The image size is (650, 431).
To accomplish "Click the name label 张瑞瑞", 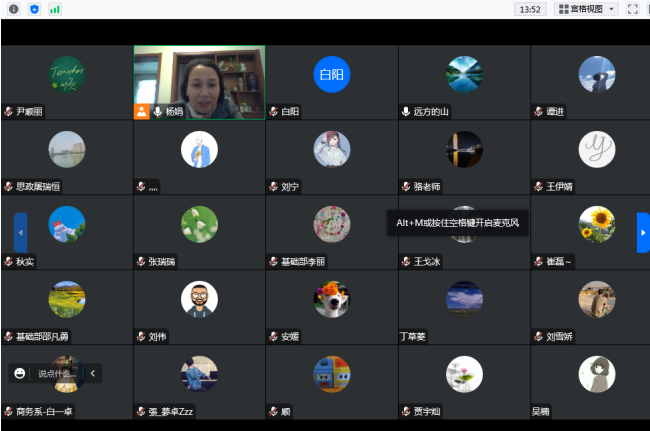I will pyautogui.click(x=164, y=261).
